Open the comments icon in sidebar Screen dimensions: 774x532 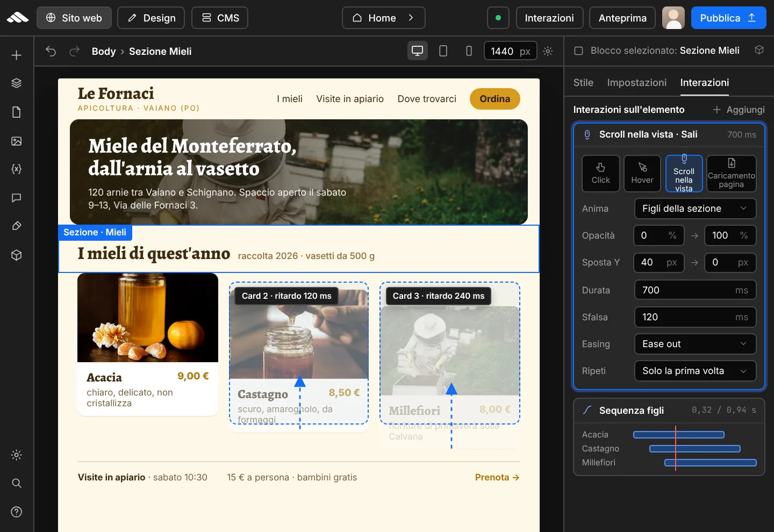click(x=17, y=198)
